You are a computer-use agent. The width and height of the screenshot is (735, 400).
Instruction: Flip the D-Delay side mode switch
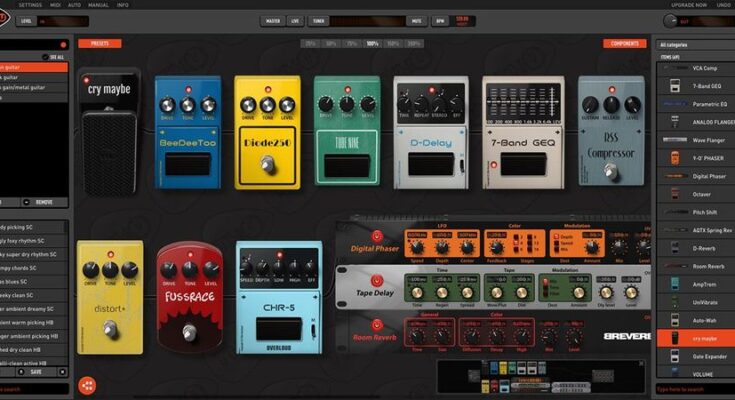point(462,165)
